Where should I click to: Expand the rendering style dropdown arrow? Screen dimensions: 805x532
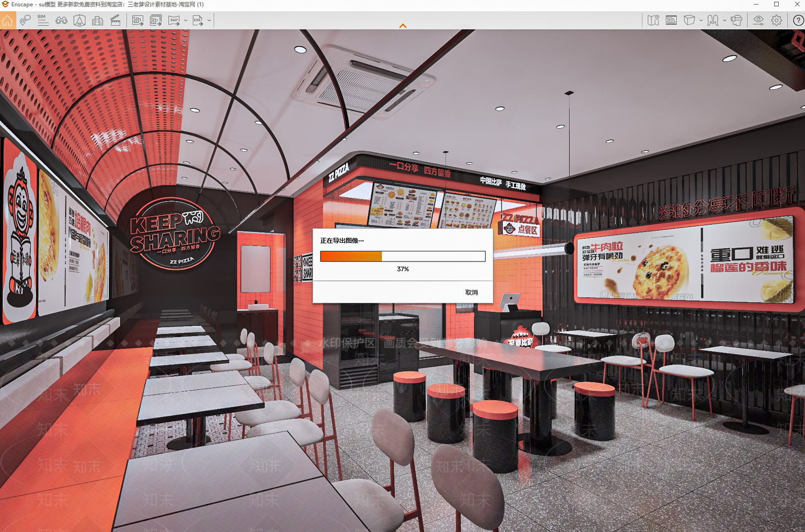[x=701, y=21]
